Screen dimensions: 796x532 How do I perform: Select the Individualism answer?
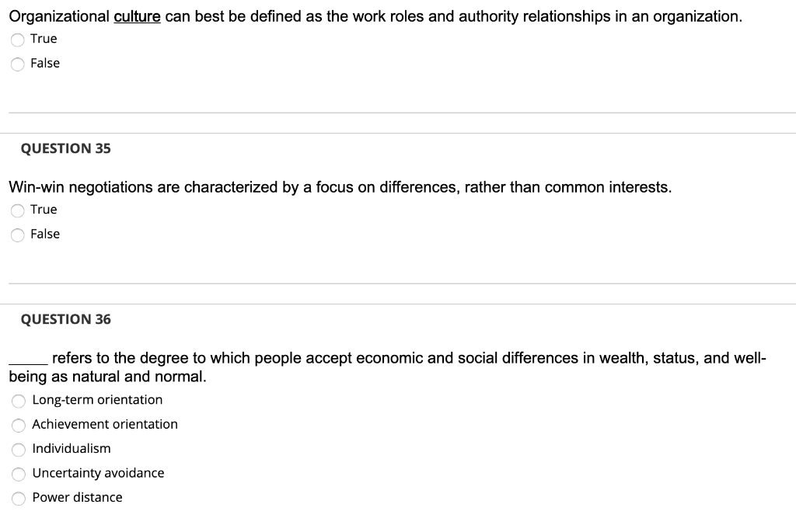coord(17,449)
